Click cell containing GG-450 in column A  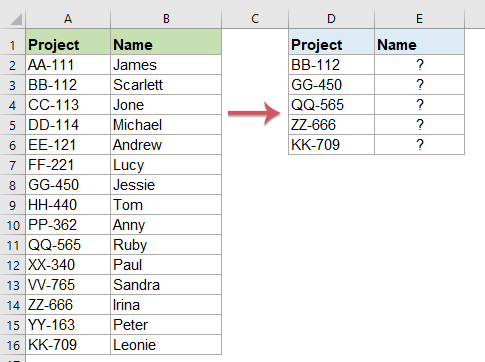click(x=68, y=185)
